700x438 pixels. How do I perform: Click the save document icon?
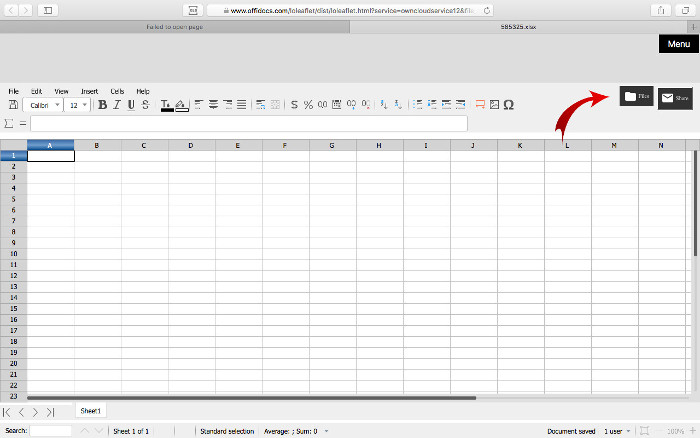(x=14, y=105)
